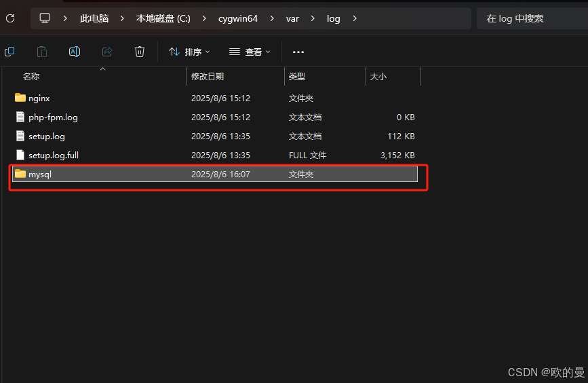Select the mysql folder icon

(x=20, y=174)
